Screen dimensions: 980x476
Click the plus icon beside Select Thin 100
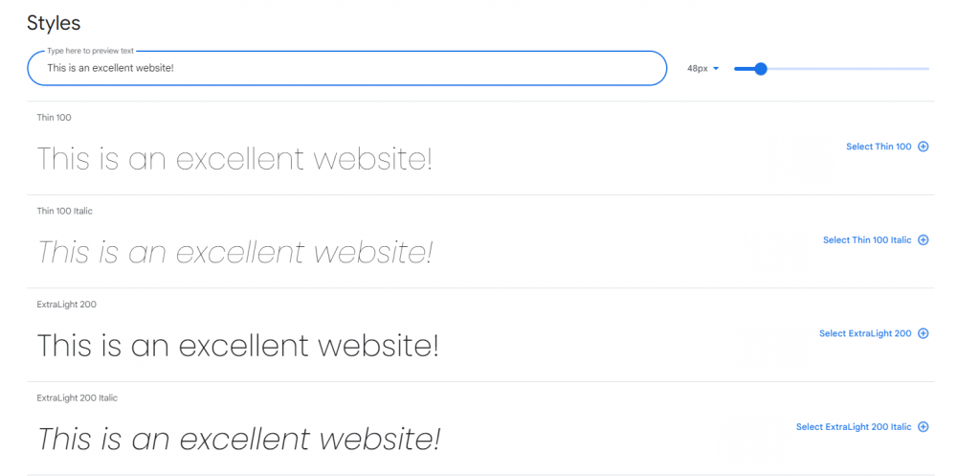[924, 147]
